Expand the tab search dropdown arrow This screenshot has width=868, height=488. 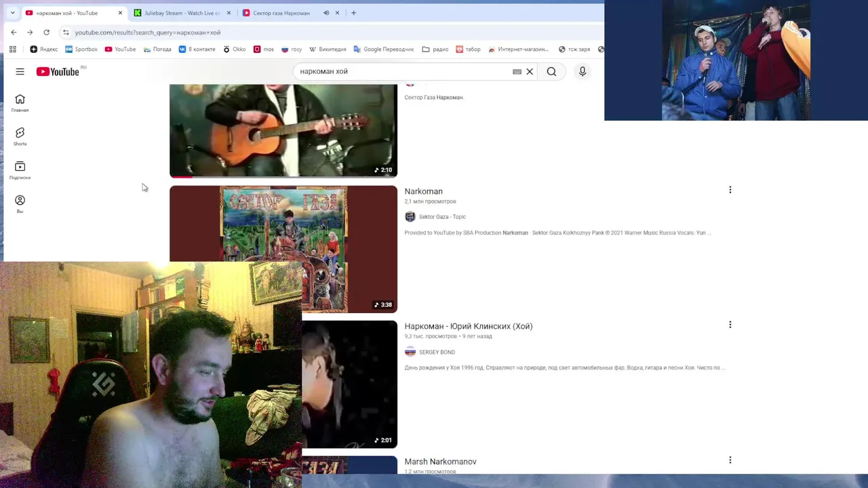[x=12, y=13]
